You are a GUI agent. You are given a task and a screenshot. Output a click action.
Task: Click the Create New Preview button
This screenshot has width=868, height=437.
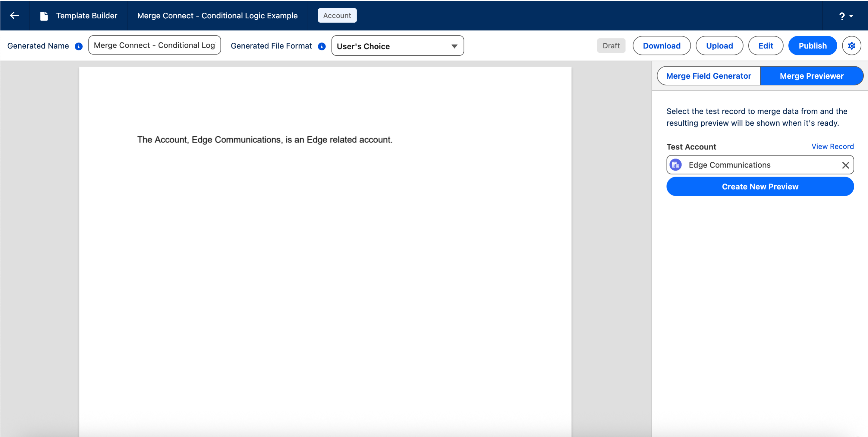pyautogui.click(x=760, y=186)
